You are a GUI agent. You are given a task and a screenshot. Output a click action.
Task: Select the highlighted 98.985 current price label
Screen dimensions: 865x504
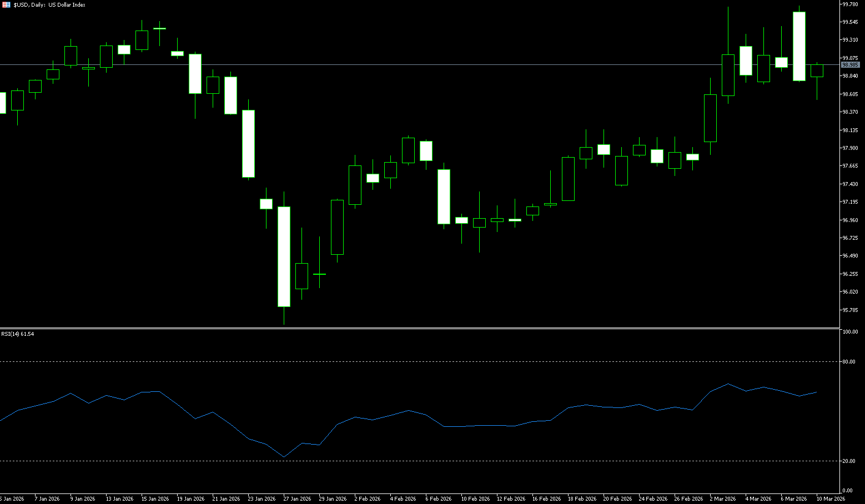(x=850, y=65)
